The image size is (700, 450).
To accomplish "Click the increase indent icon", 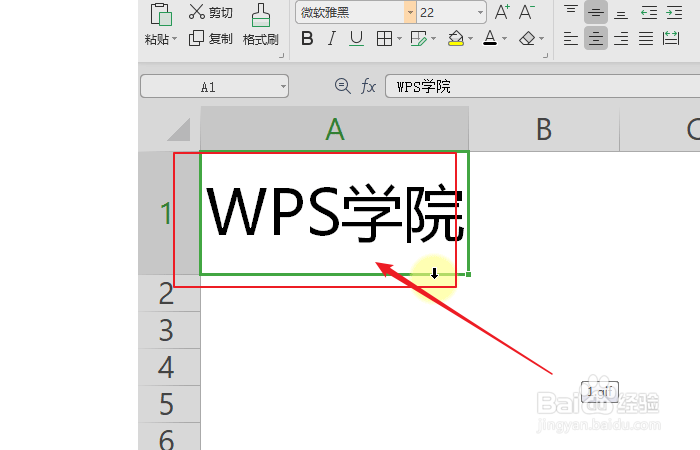I will pyautogui.click(x=674, y=12).
